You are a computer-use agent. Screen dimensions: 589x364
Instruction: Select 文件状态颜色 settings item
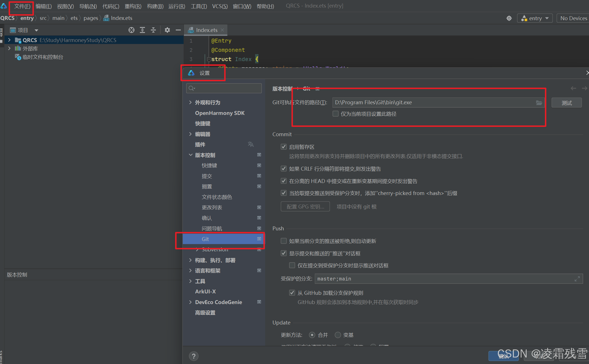click(217, 197)
